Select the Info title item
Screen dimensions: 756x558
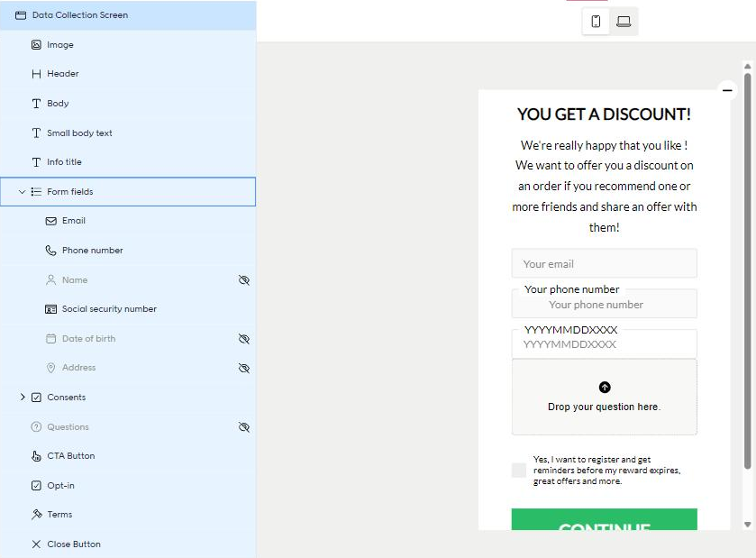[128, 162]
